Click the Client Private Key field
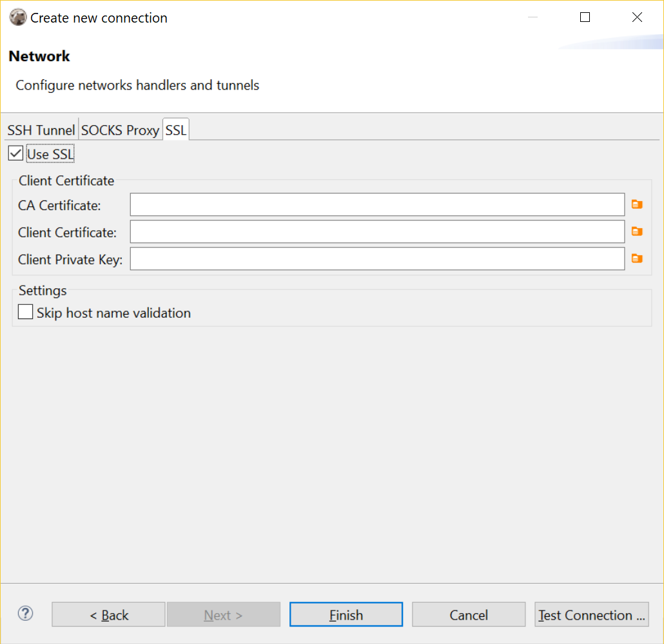 click(377, 259)
